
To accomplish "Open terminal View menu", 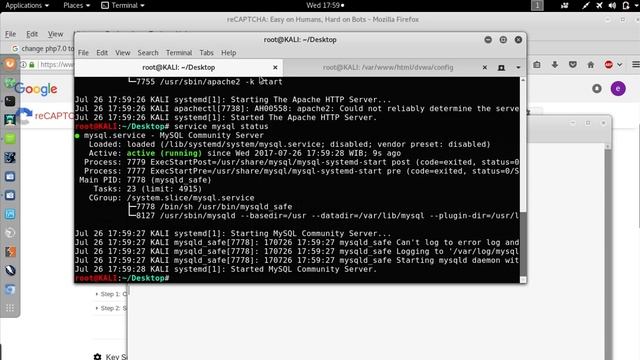I will pos(122,53).
